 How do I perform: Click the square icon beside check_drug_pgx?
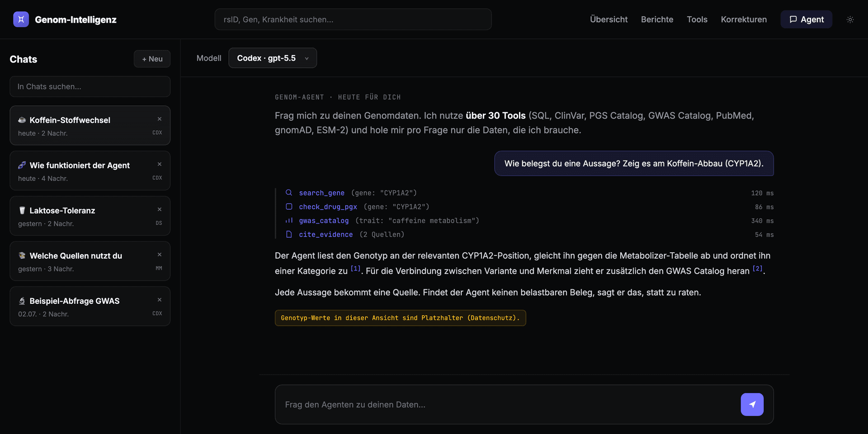coord(289,207)
